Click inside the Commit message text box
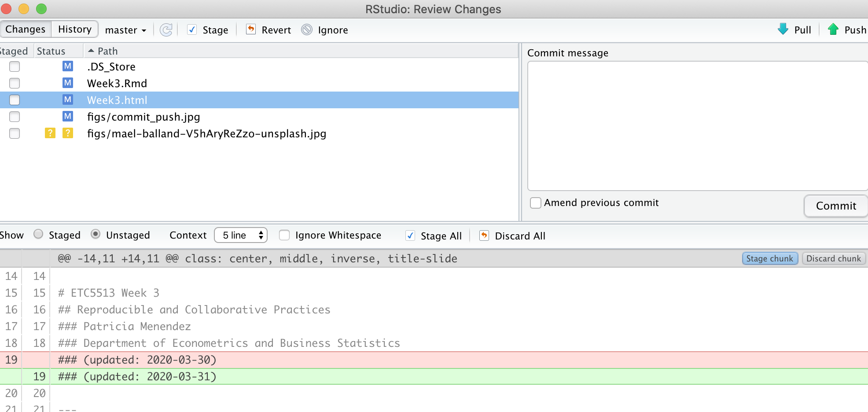 point(696,125)
